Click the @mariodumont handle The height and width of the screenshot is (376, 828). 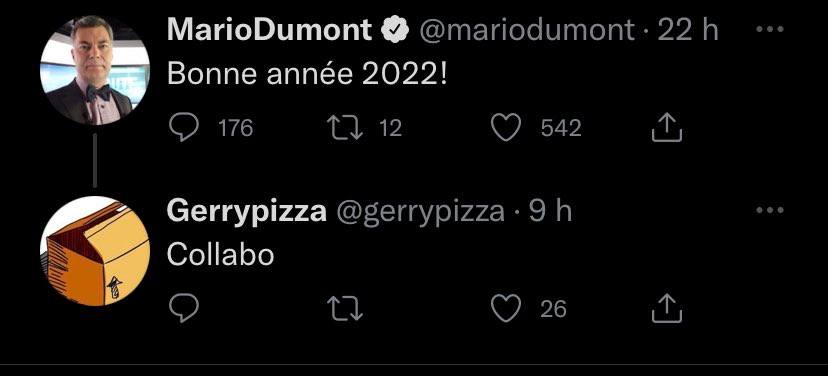point(526,30)
